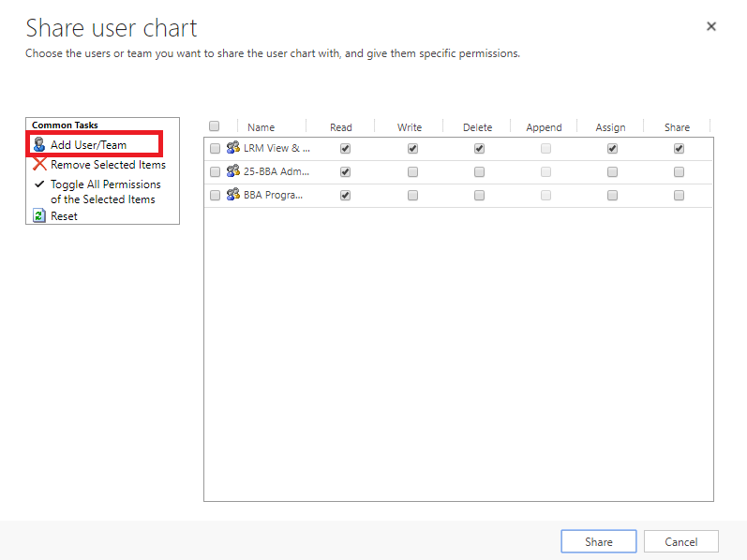747x560 pixels.
Task: Enable Share permission for BBA Progra row
Action: tap(679, 195)
